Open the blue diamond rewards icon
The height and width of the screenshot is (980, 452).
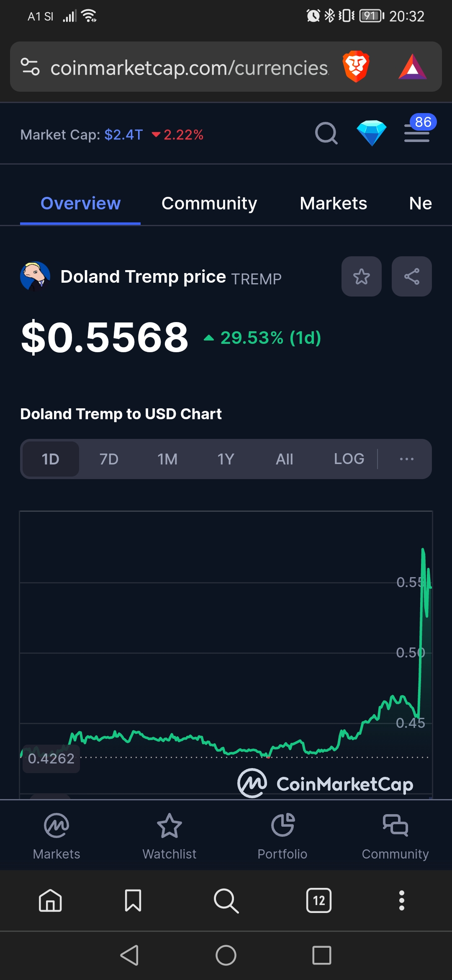[x=372, y=133]
